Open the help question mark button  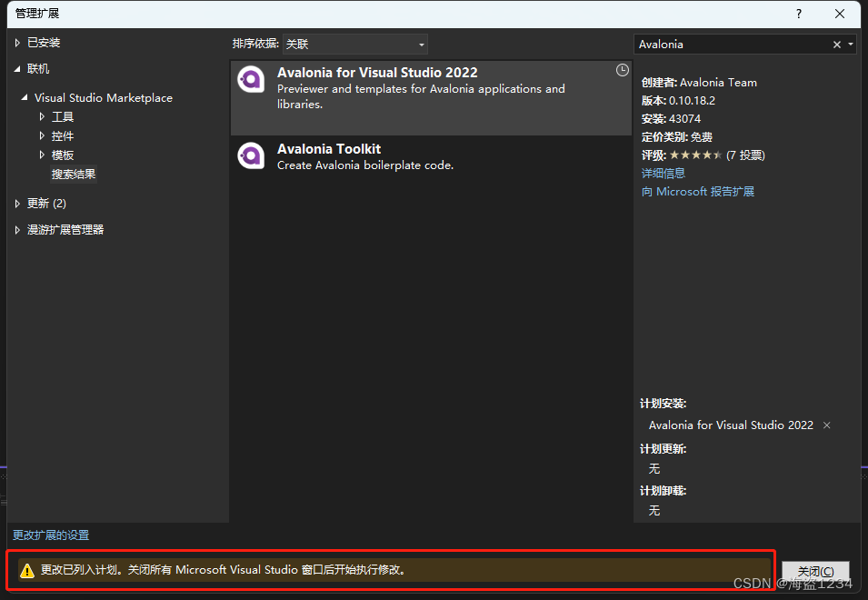798,14
